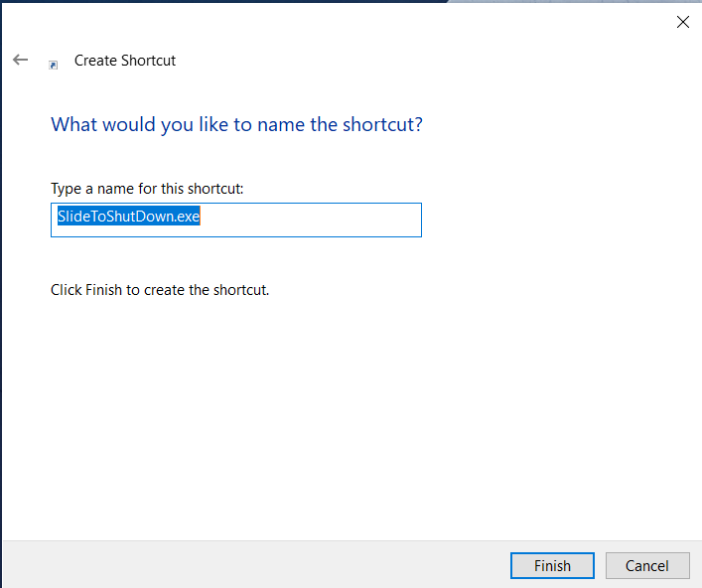Click the highlighted SlideToShutDown.exe text
Screen dimensions: 702x588
pyautogui.click(x=128, y=217)
